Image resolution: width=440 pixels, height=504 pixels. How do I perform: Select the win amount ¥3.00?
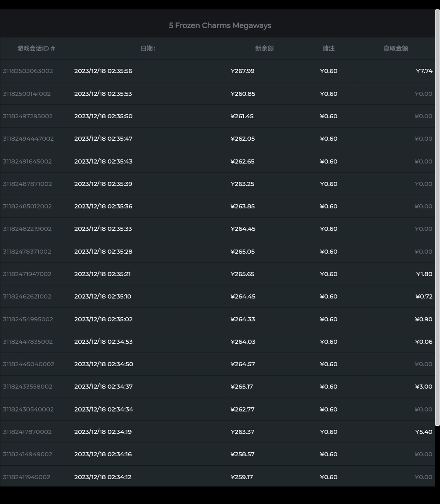coord(424,387)
